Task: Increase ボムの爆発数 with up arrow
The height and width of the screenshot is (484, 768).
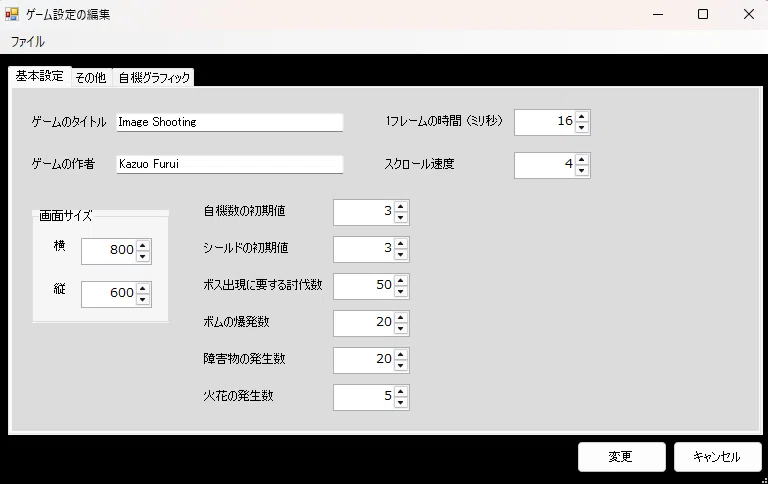Action: (x=401, y=317)
